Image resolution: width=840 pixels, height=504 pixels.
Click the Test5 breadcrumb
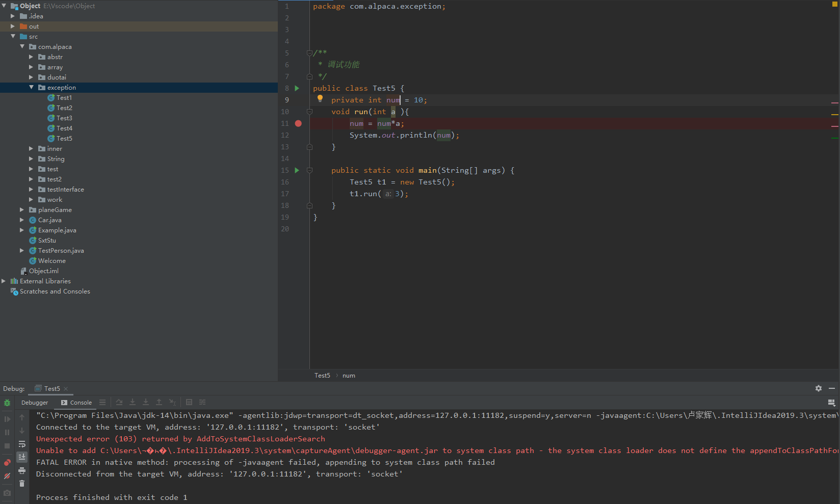click(322, 376)
